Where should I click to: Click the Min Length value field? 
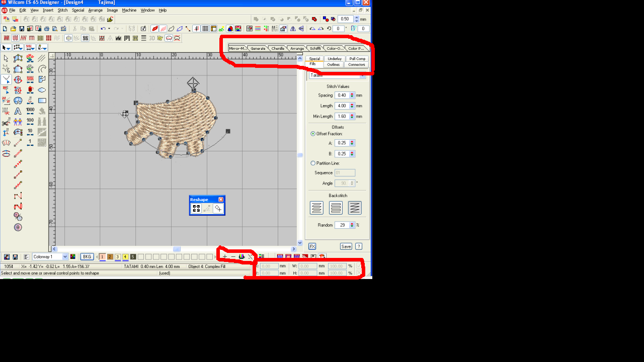pos(342,116)
